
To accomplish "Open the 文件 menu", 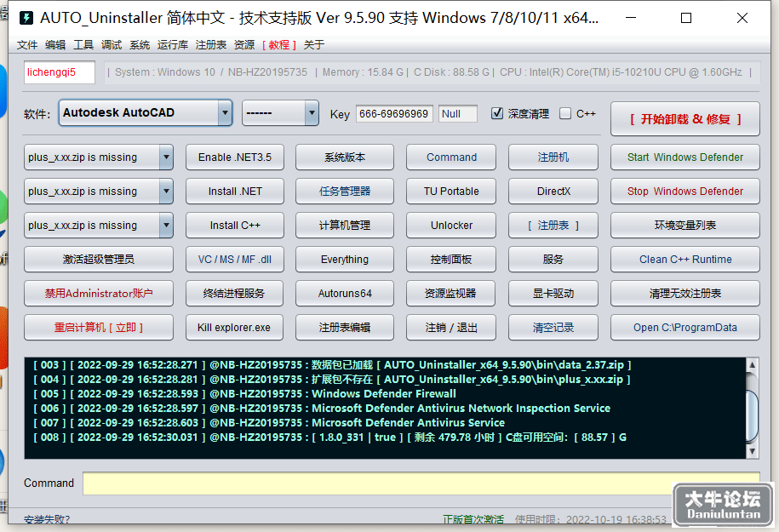I will (27, 45).
